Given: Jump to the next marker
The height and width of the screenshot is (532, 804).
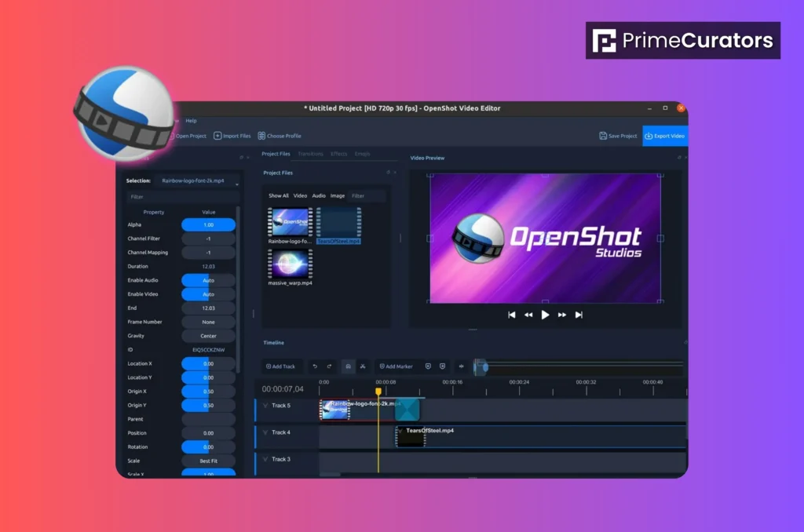Looking at the screenshot, I should point(442,366).
